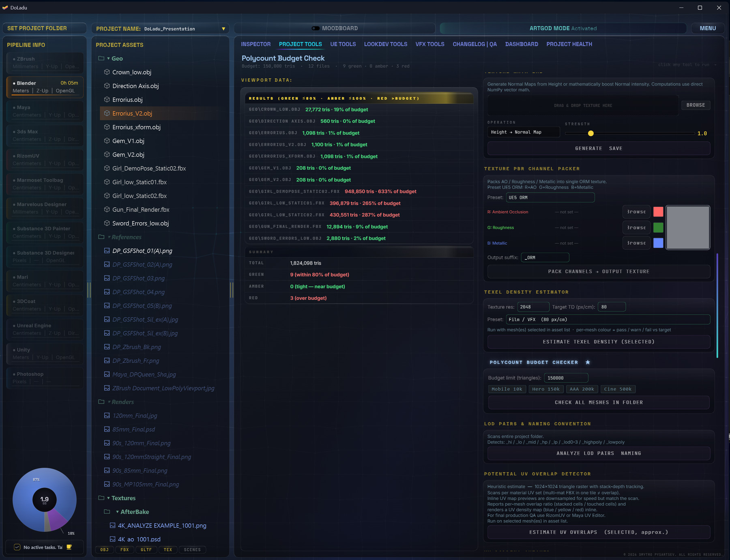The height and width of the screenshot is (560, 730).
Task: Click the mesh icon beside Sword_Errors_low.obj
Action: [x=107, y=223]
